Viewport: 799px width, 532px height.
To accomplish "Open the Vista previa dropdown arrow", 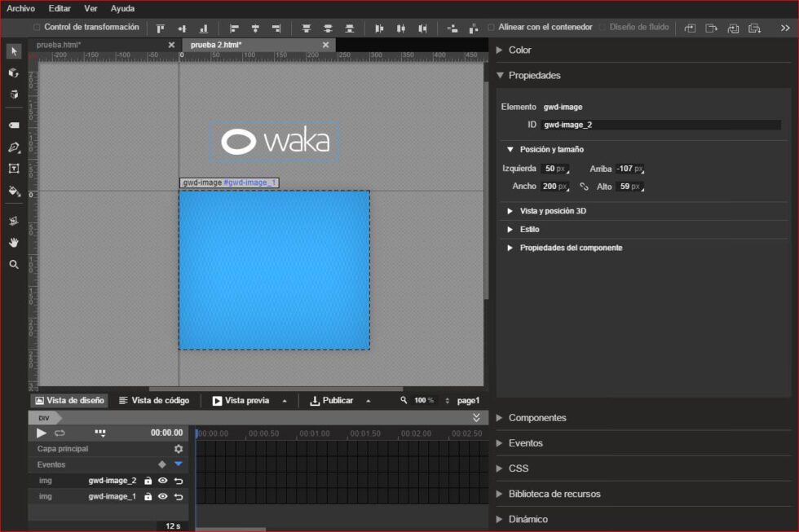I will [285, 400].
